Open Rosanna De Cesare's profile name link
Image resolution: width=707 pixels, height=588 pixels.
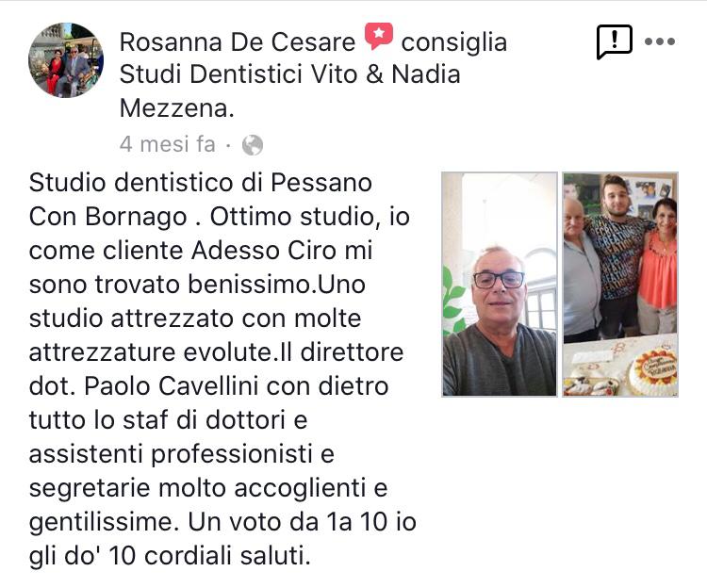coord(238,42)
